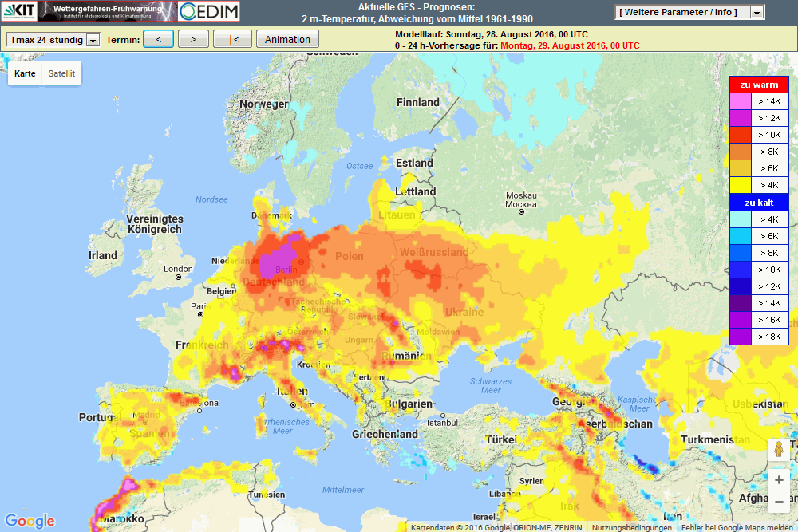Expand the Weitere Parameter / Info dropdown
This screenshot has height=532, width=798.
pyautogui.click(x=689, y=12)
